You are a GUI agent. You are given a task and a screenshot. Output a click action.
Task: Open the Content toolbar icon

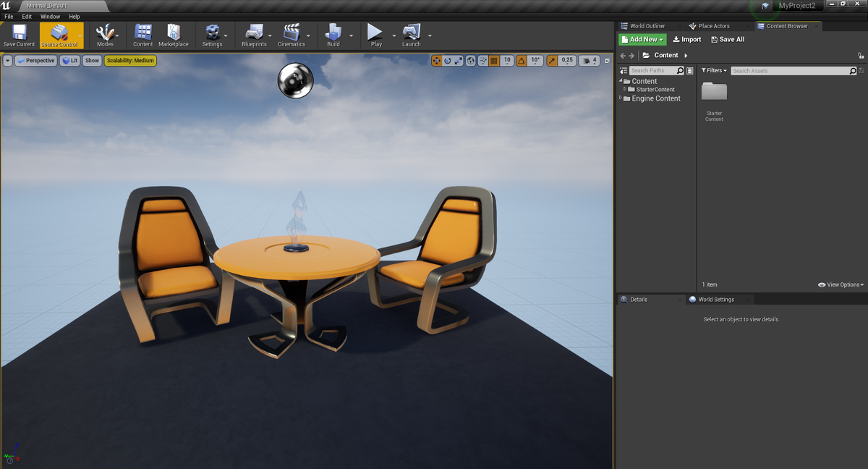point(143,35)
